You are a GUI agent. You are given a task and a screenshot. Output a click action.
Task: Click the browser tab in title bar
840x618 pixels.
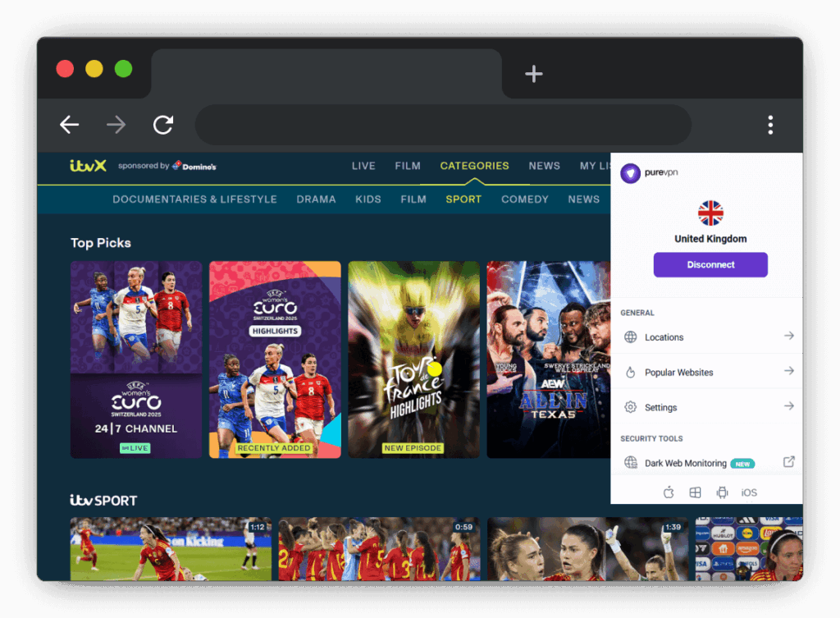click(326, 73)
